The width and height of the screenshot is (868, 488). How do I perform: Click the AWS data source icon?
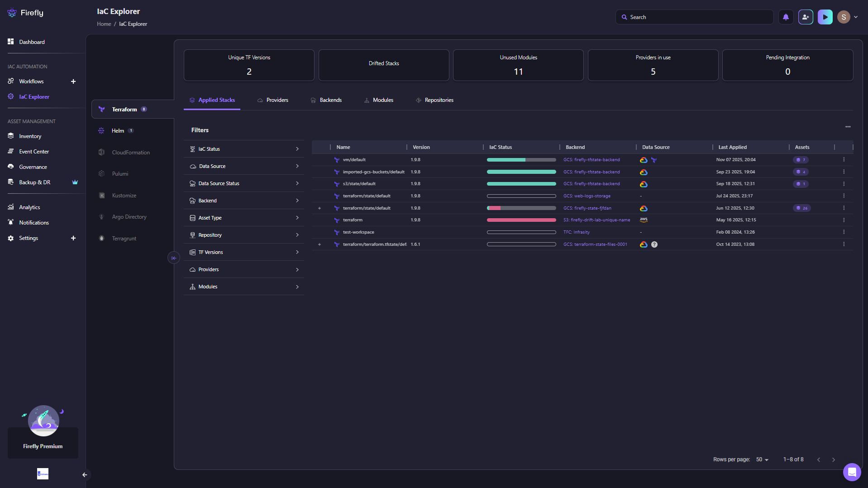pos(644,220)
